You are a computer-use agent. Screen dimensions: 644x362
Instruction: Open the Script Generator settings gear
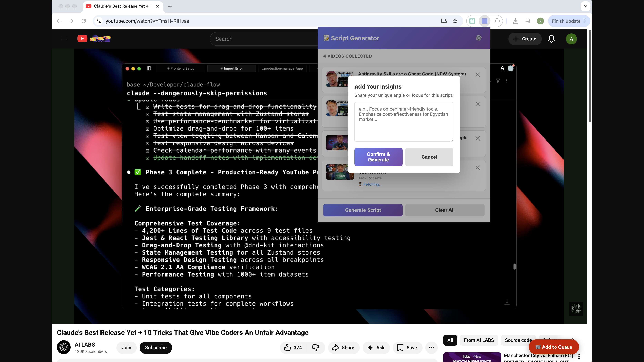click(x=479, y=38)
